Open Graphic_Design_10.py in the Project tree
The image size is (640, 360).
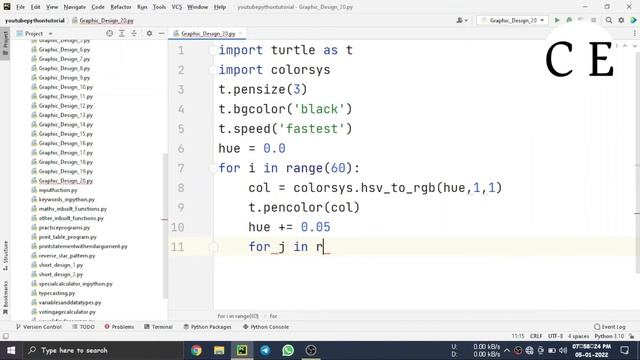[x=62, y=87]
